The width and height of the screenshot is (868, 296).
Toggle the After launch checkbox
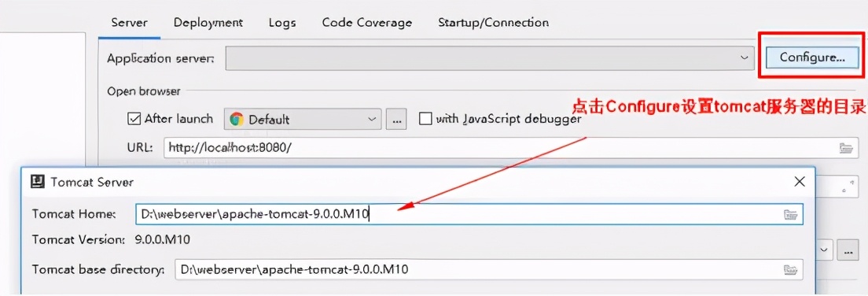[134, 119]
